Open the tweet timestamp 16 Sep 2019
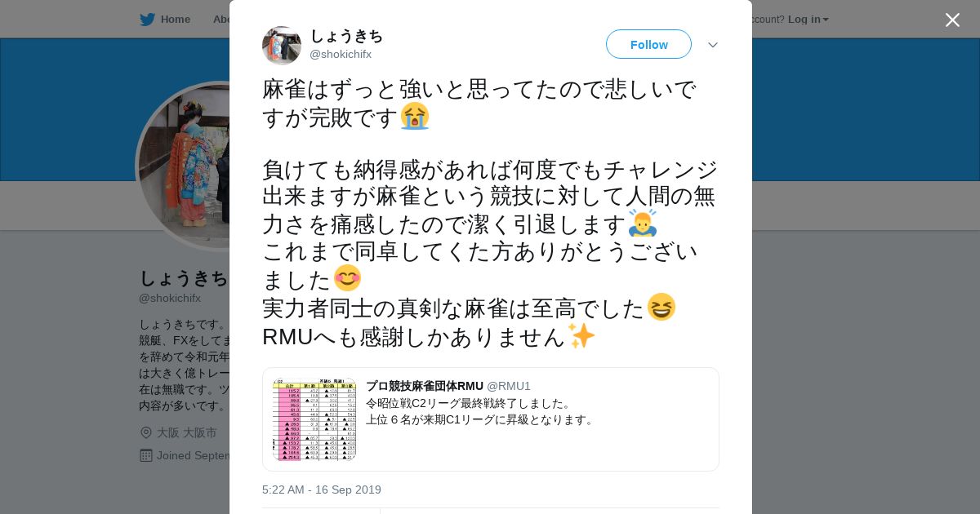Screen dimensions: 980x514 tap(322, 490)
